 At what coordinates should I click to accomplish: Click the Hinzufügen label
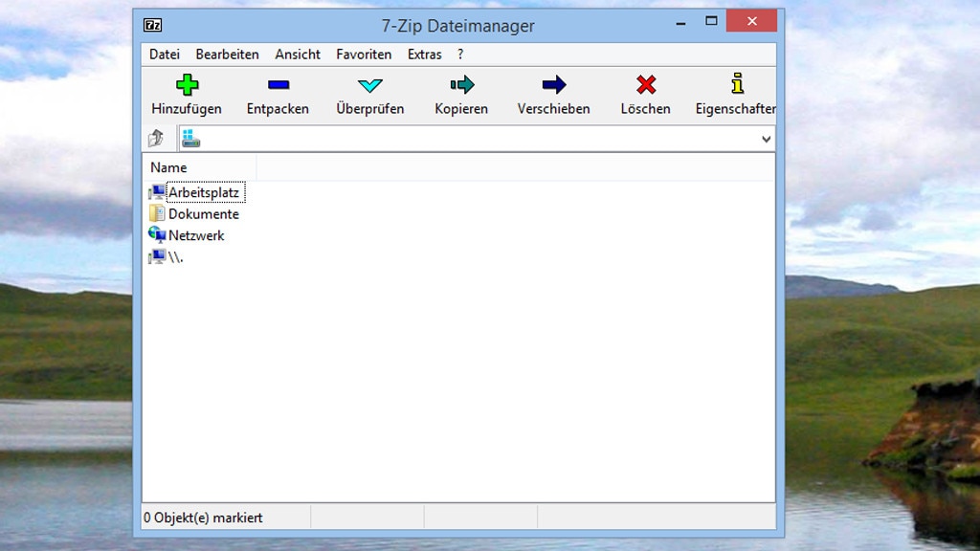(x=187, y=109)
